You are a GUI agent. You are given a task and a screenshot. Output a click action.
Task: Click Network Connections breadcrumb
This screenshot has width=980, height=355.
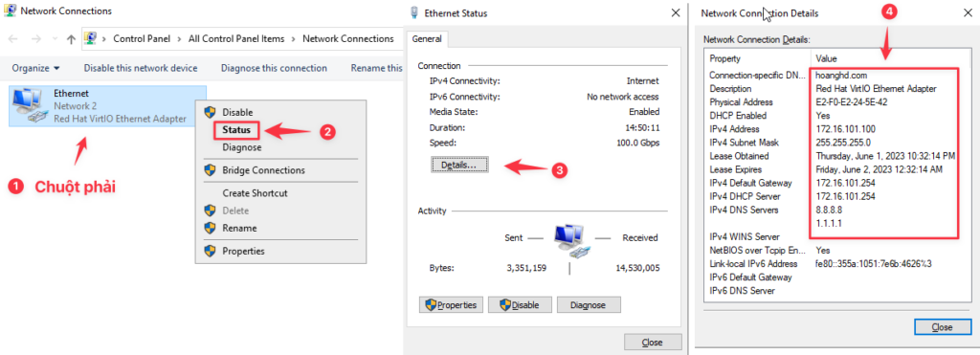pos(348,38)
